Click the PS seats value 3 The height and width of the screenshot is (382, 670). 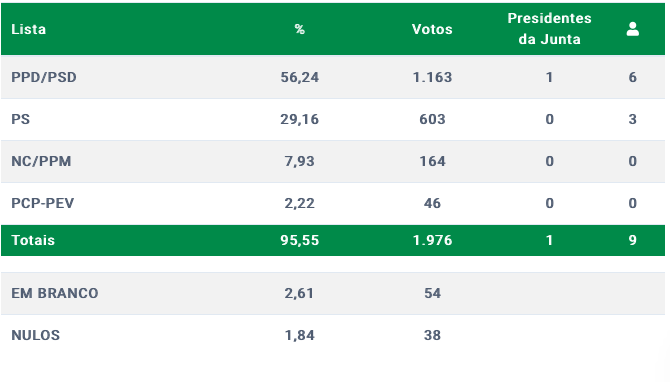pos(632,119)
